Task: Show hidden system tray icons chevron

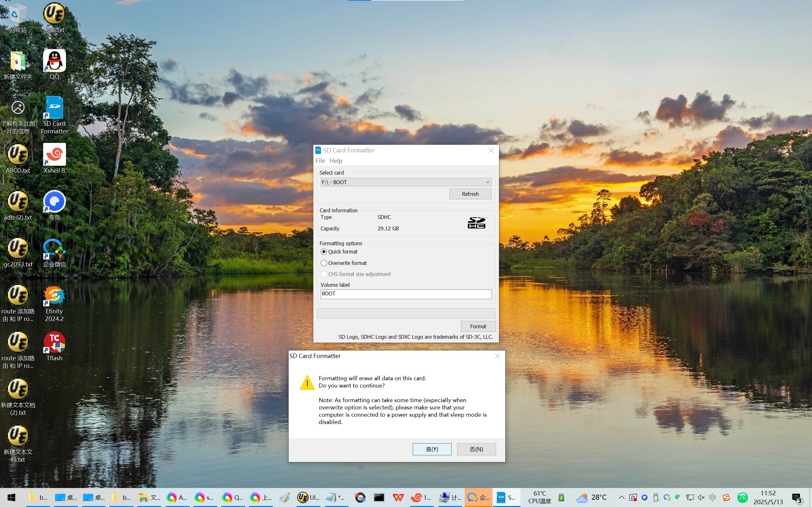Action: 621,497
